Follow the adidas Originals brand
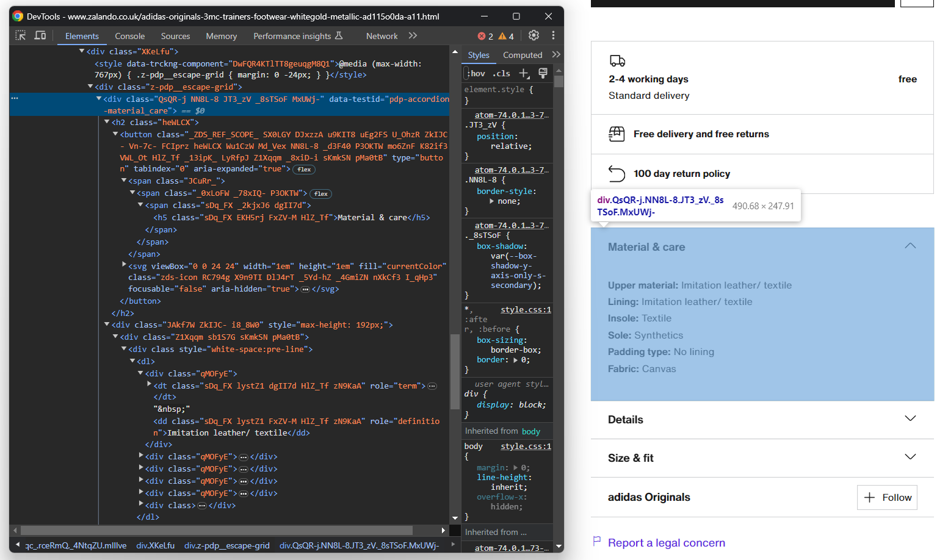The image size is (948, 560). pyautogui.click(x=887, y=497)
